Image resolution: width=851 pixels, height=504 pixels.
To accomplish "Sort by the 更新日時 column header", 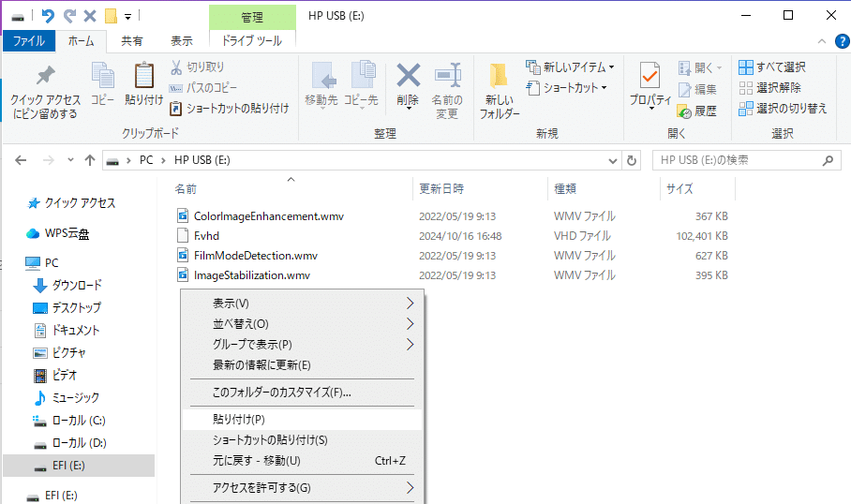I will 441,189.
